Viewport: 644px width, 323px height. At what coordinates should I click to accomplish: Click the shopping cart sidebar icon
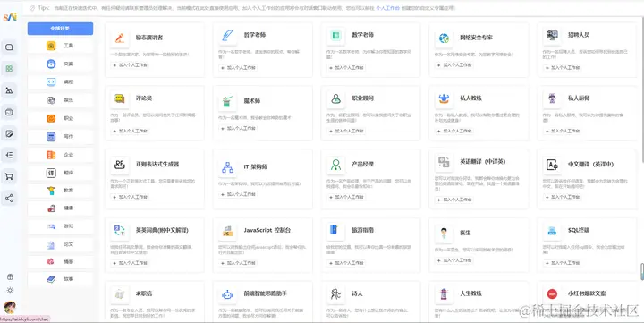[9, 176]
